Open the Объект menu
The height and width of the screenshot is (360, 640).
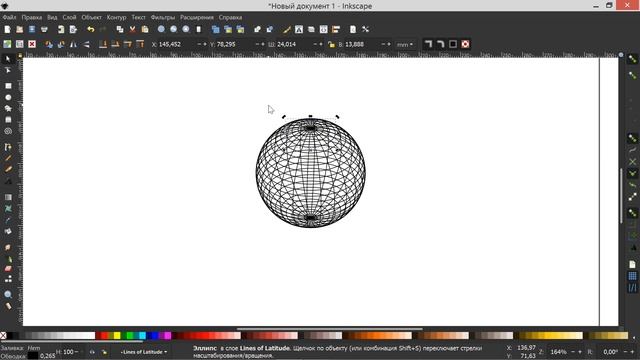(x=91, y=18)
